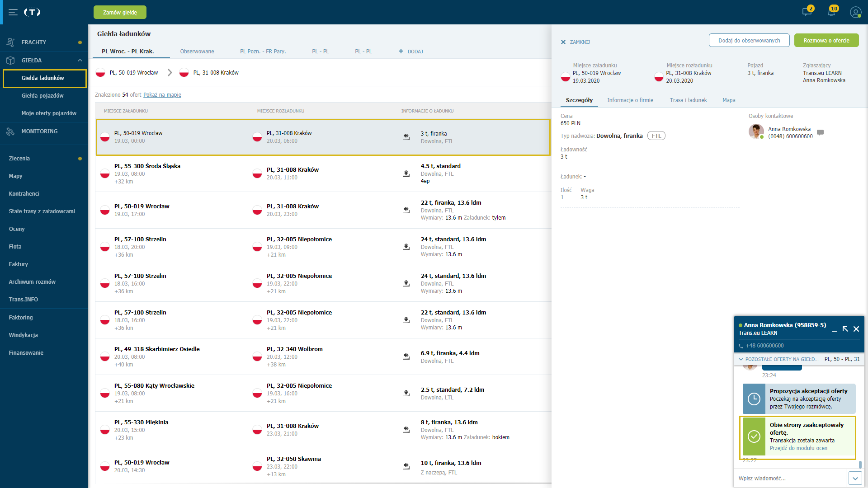This screenshot has height=488, width=868.
Task: Close the Anna Romkowska chat window
Action: click(856, 329)
